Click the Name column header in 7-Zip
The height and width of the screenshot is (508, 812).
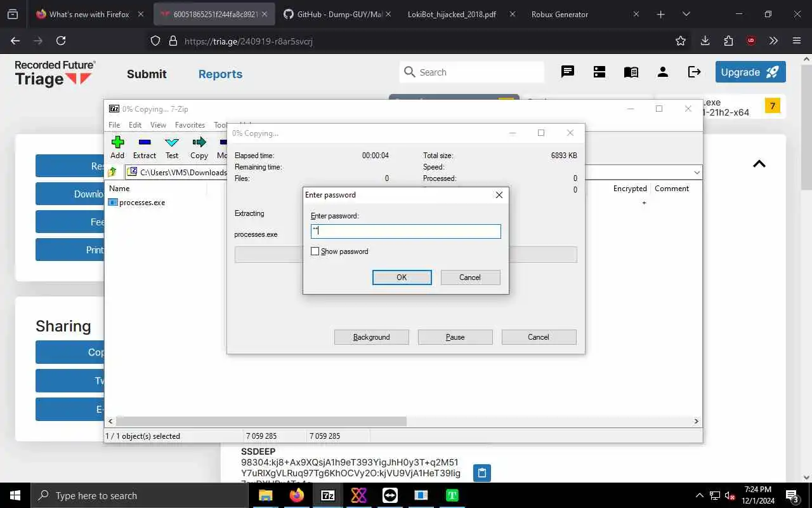coord(119,189)
